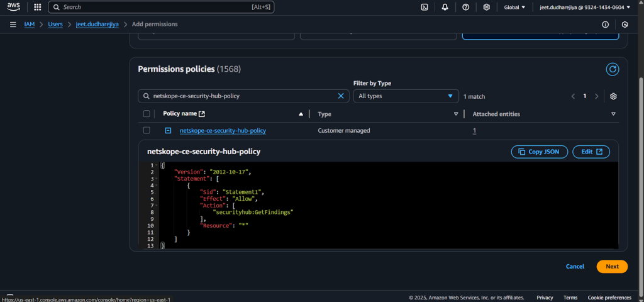
Task: Launch the CloudShell terminal icon
Action: coord(425,7)
